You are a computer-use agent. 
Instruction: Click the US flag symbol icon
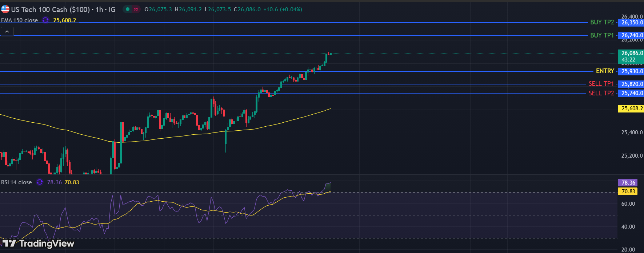(5, 9)
